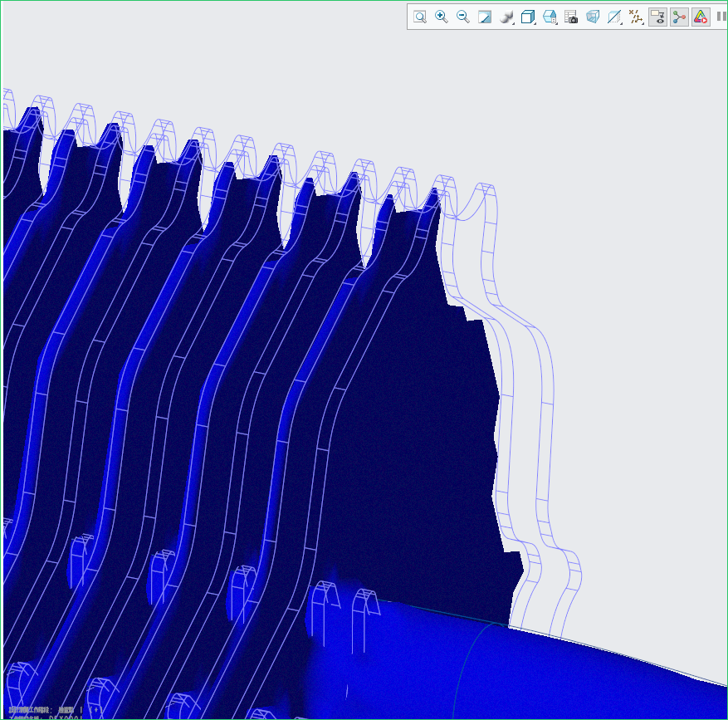Toggle the Perspective View cube icon

[x=593, y=17]
